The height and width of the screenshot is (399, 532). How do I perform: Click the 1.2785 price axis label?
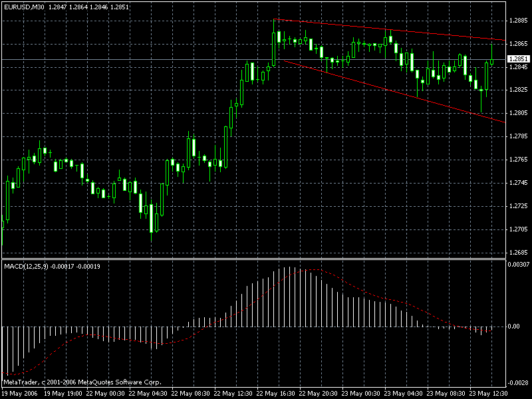pos(519,136)
